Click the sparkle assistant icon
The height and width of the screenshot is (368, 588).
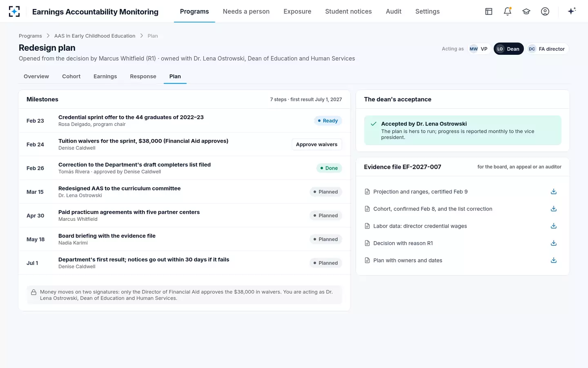point(572,11)
